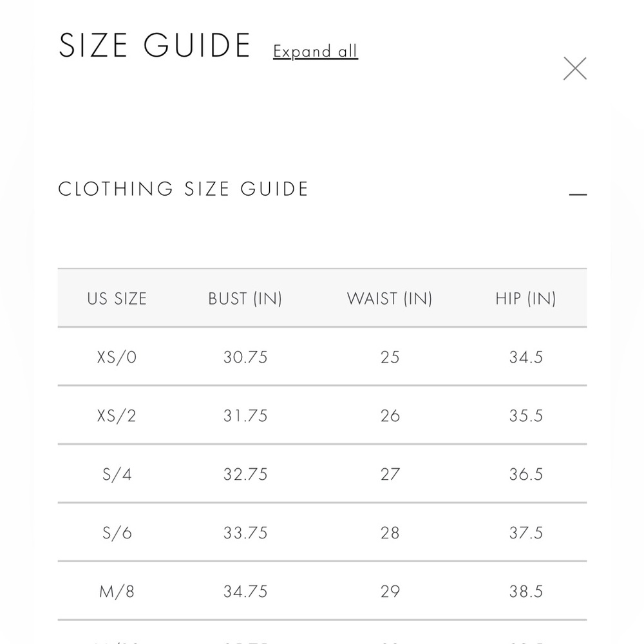This screenshot has height=644, width=644.
Task: Collapse Clothing Size Guide via minus icon
Action: [x=578, y=194]
